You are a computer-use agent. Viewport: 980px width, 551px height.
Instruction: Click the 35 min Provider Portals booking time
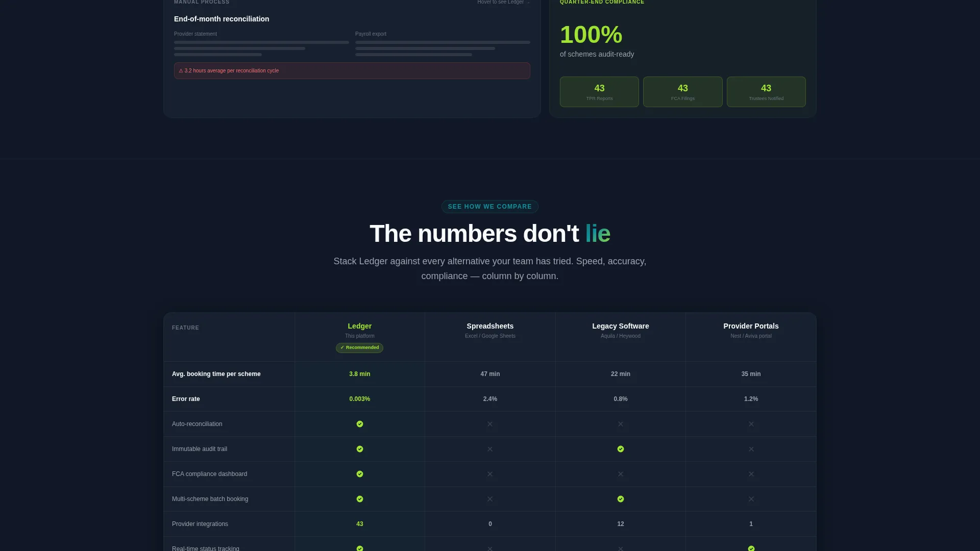coord(751,374)
